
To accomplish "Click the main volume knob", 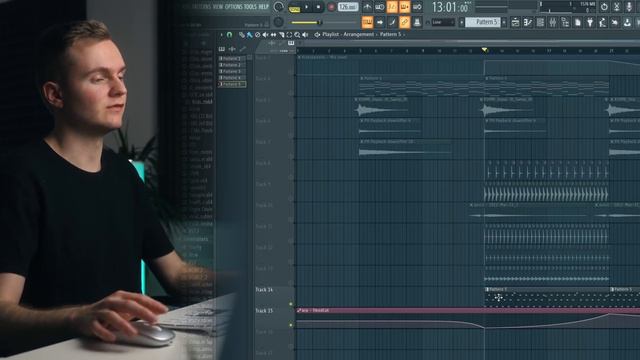I will 278,7.
